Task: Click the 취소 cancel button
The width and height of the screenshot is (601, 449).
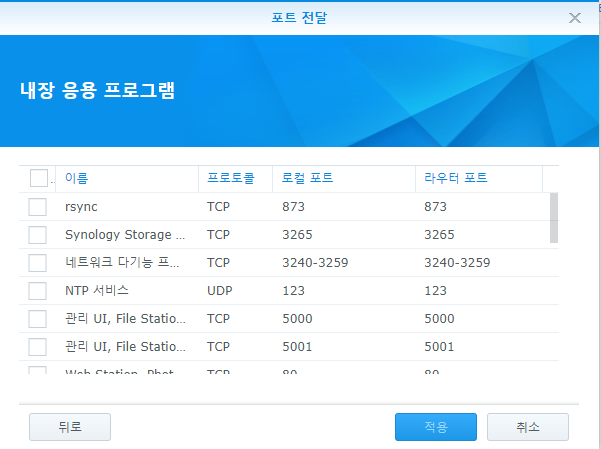Action: pos(528,427)
